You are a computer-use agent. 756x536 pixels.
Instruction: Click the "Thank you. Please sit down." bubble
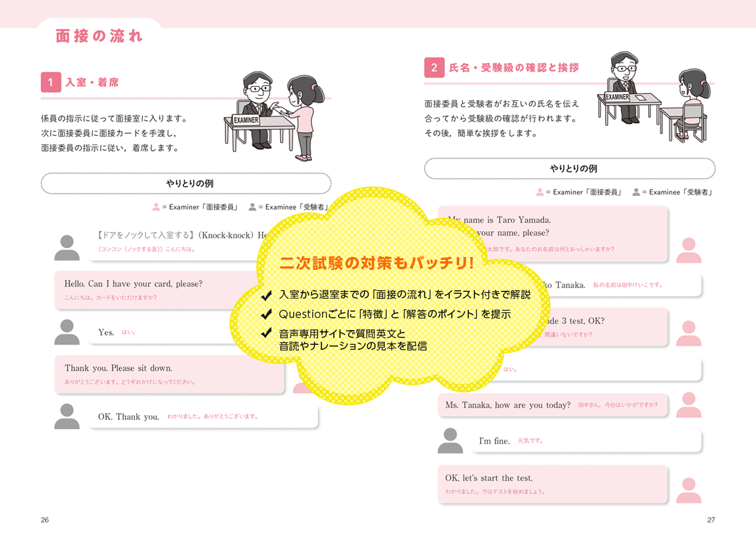(x=170, y=374)
